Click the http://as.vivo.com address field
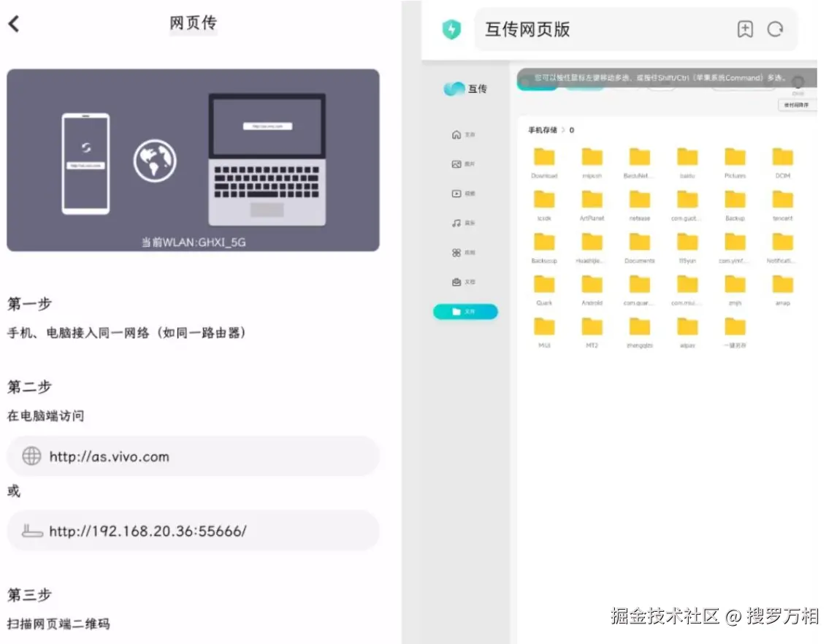837x644 pixels. [194, 456]
